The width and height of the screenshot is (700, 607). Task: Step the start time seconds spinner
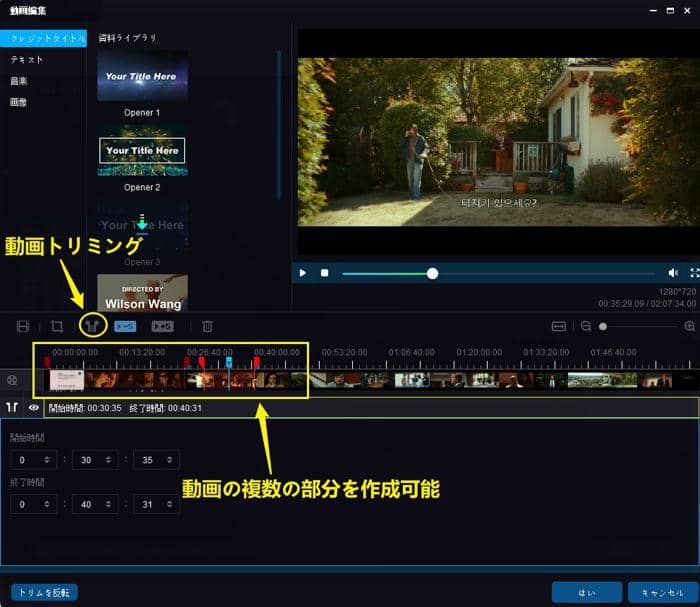[170, 460]
